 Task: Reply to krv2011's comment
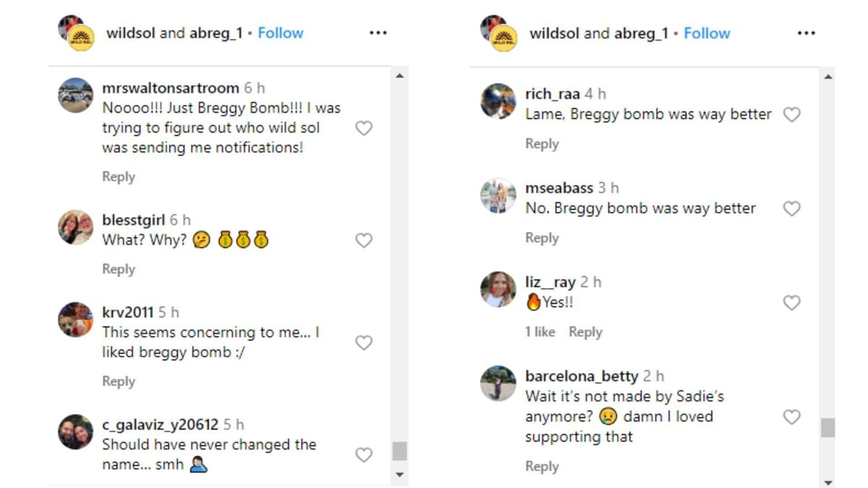118,381
